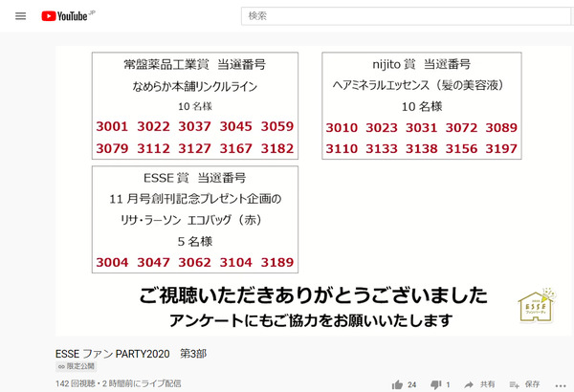The height and width of the screenshot is (392, 574).
Task: Click リサ・ラーソン エコバッグ（赤） text
Action: 191,220
